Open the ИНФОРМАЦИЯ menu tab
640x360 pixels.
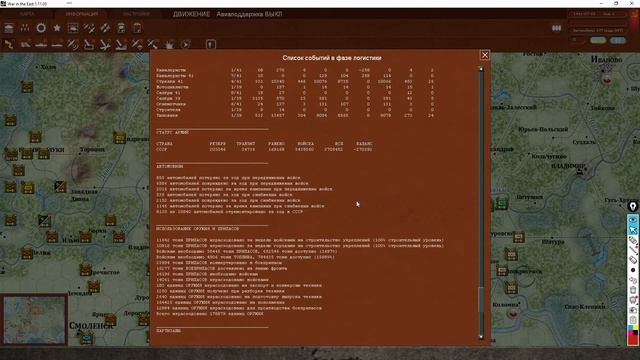pos(82,14)
